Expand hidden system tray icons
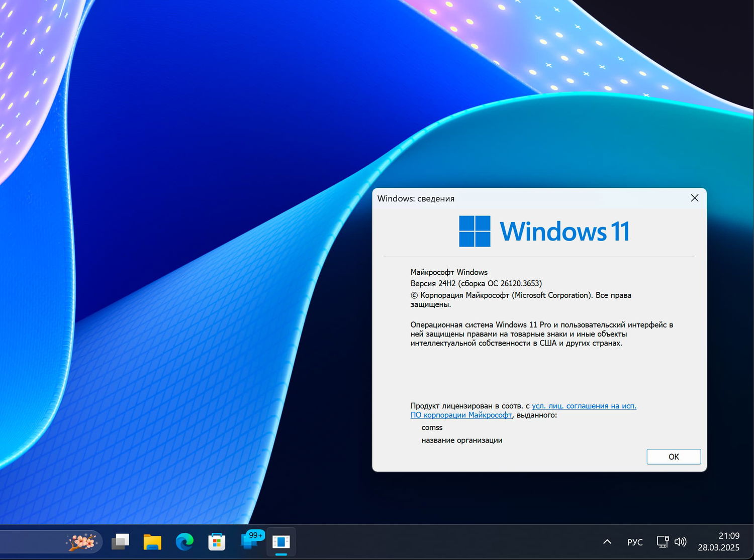This screenshot has width=754, height=560. coord(607,542)
